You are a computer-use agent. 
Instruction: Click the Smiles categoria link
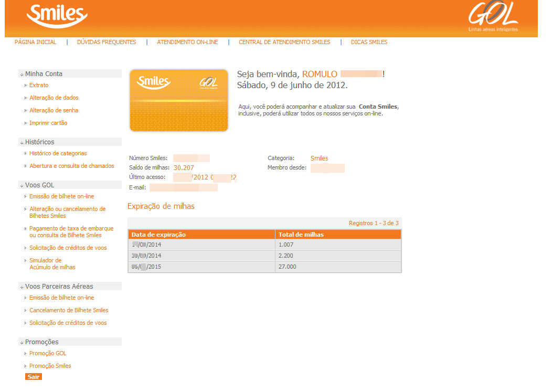click(x=320, y=158)
